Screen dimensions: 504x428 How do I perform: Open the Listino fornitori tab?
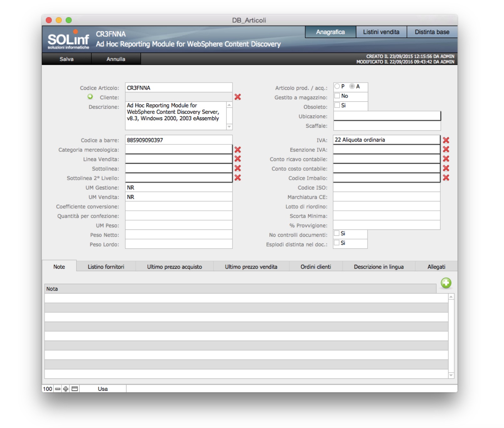point(106,266)
